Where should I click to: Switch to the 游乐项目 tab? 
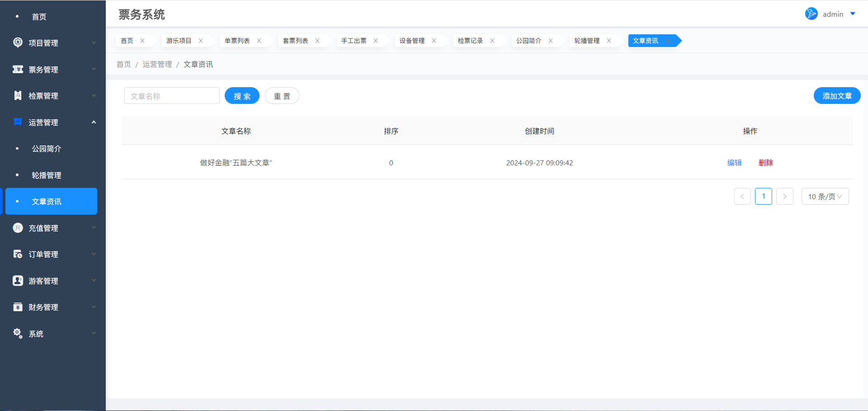(179, 41)
